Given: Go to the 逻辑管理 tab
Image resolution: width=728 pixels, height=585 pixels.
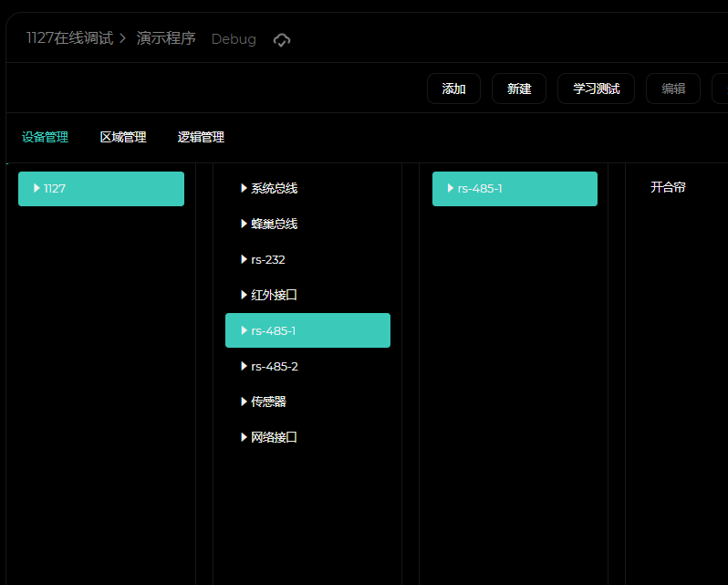Looking at the screenshot, I should [201, 138].
